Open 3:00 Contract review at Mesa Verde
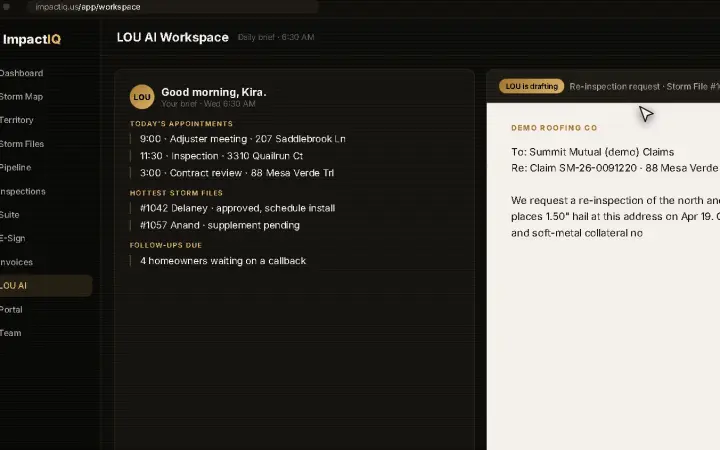This screenshot has width=720, height=450. 237,173
